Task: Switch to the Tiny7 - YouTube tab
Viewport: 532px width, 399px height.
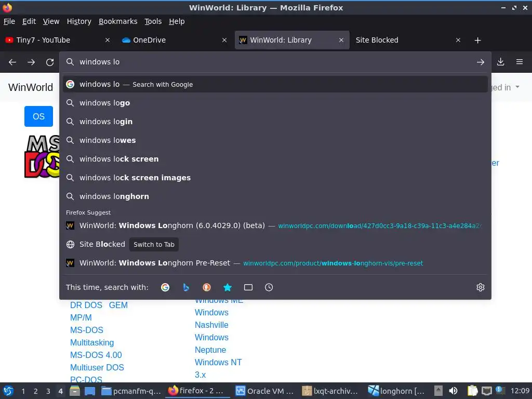Action: click(x=58, y=40)
